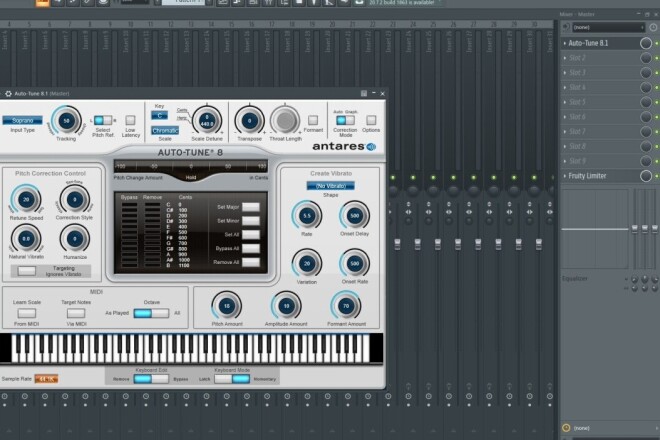This screenshot has width=660, height=440.
Task: Enable Target Notes Via MIDI button
Action: pos(76,313)
